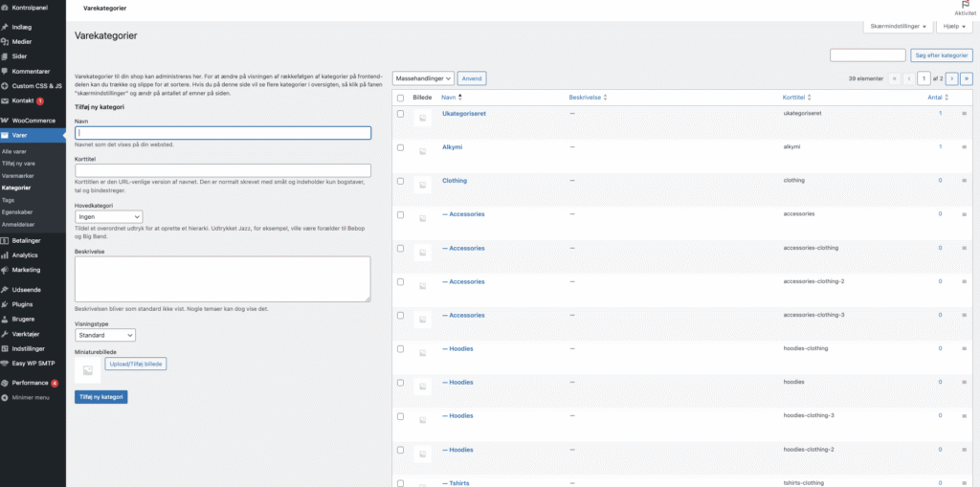This screenshot has width=980, height=487.
Task: Click the WooCommerce icon in sidebar
Action: pyautogui.click(x=6, y=121)
